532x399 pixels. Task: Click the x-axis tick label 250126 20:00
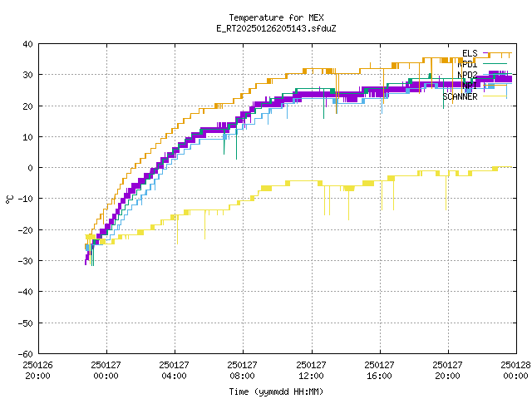click(38, 371)
